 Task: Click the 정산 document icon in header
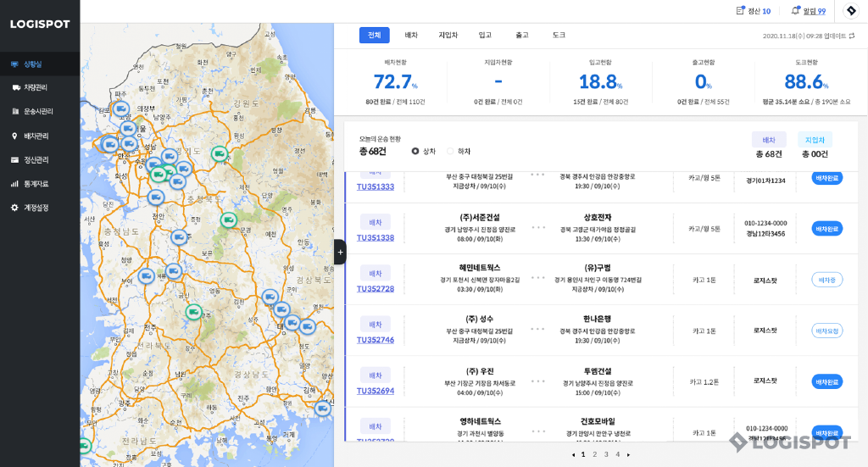[740, 11]
